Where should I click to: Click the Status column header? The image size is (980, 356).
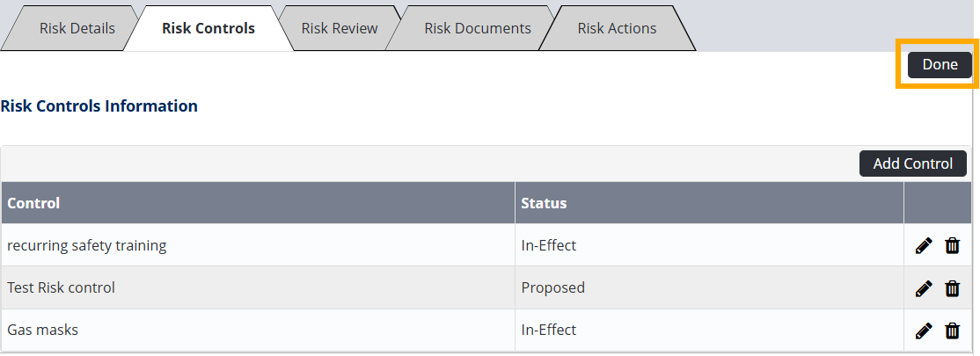(x=544, y=203)
